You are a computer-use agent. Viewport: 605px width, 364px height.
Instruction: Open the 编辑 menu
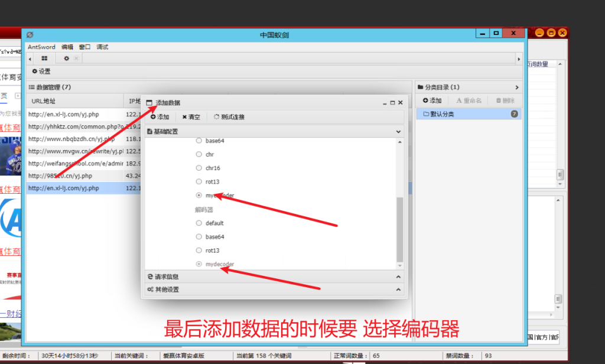coord(67,47)
